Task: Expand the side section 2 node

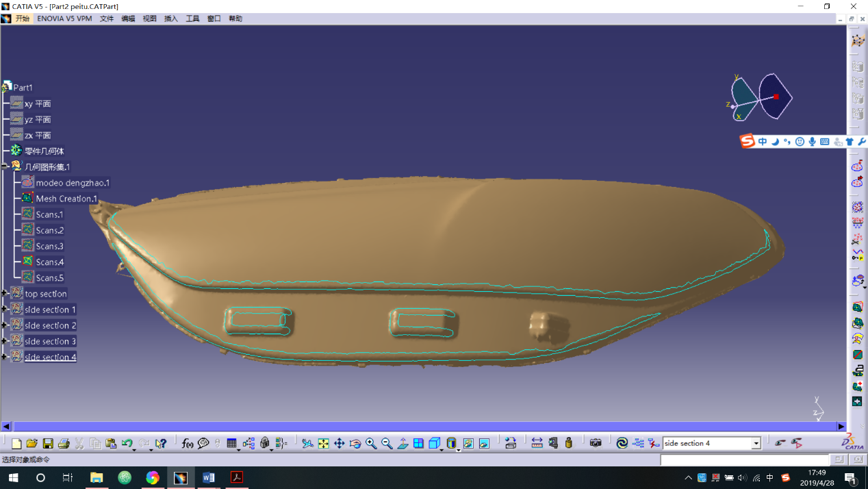Action: click(x=4, y=325)
